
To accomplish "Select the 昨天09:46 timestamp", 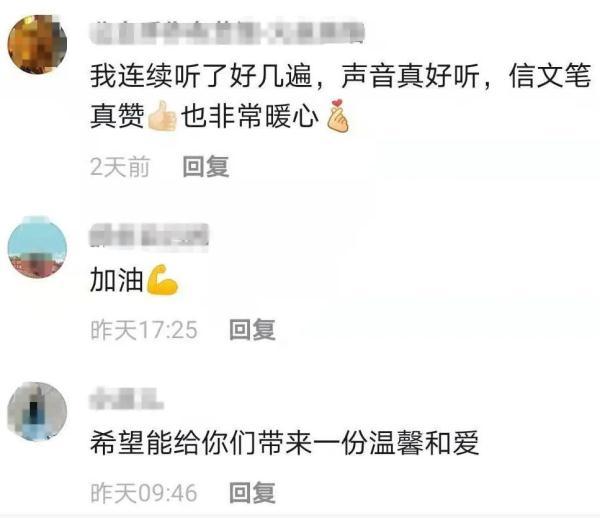I will (144, 493).
